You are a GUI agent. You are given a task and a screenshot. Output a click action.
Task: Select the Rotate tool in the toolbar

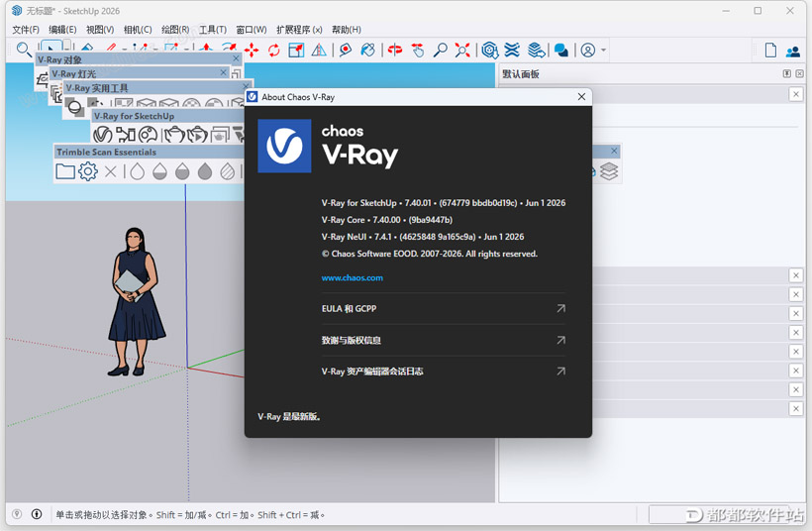274,50
